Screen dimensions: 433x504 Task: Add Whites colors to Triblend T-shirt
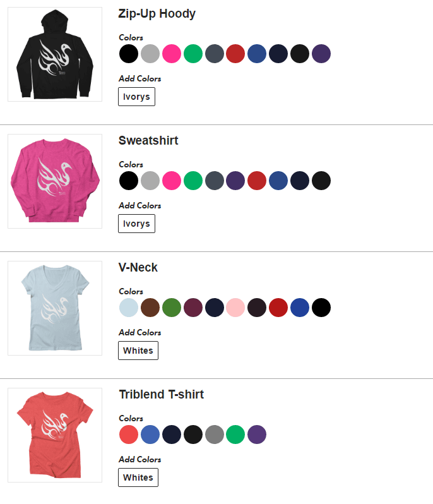(x=138, y=477)
